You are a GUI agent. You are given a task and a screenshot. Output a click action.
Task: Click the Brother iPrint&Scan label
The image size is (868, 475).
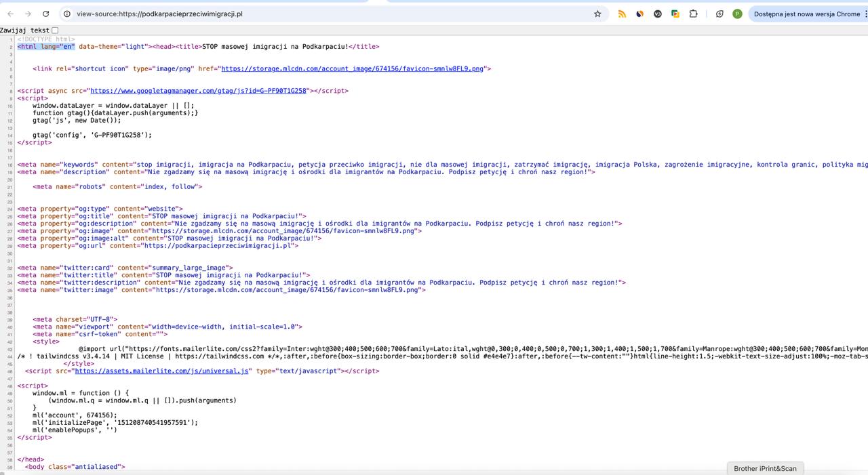(x=765, y=468)
